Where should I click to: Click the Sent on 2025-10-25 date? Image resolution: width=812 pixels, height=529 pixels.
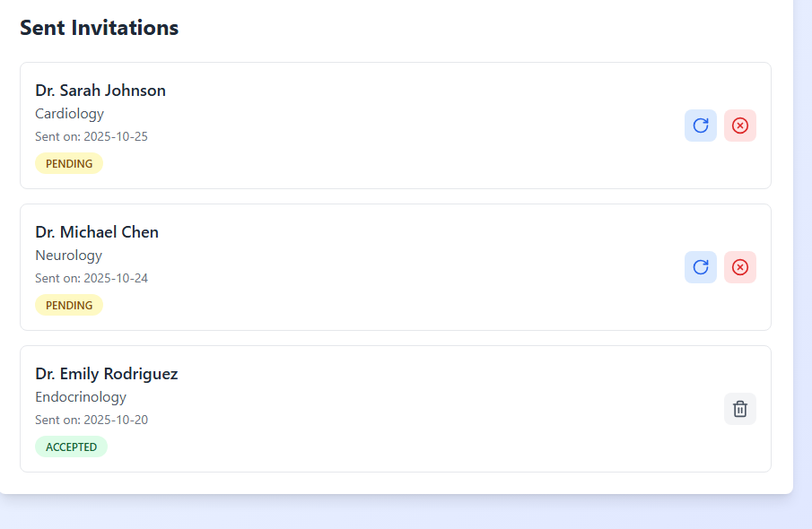tap(92, 136)
